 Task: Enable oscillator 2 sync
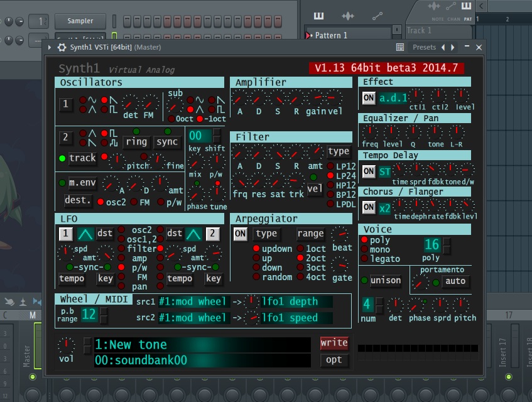tap(167, 141)
